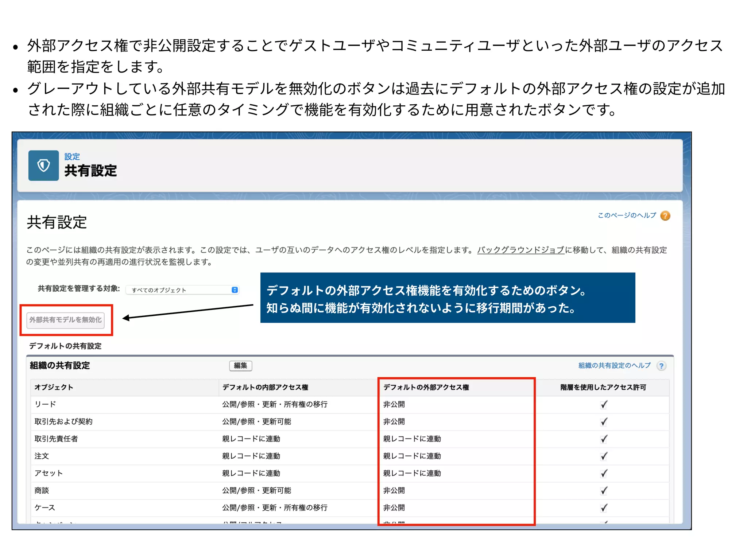The height and width of the screenshot is (560, 747).
Task: Click internal access value for リード row
Action: (x=275, y=404)
